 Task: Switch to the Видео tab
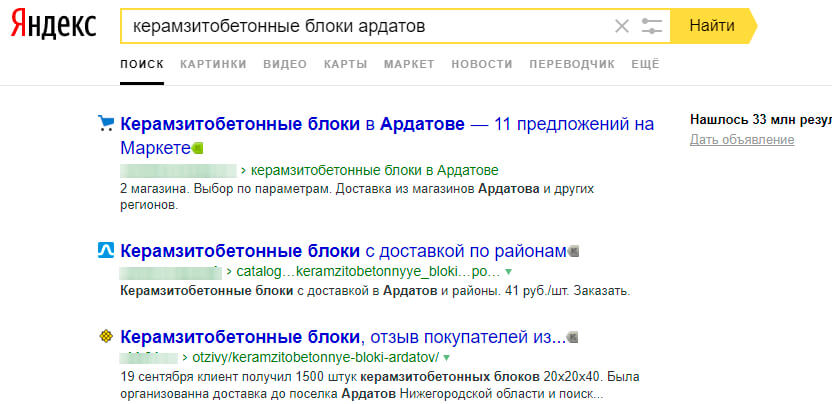(285, 64)
